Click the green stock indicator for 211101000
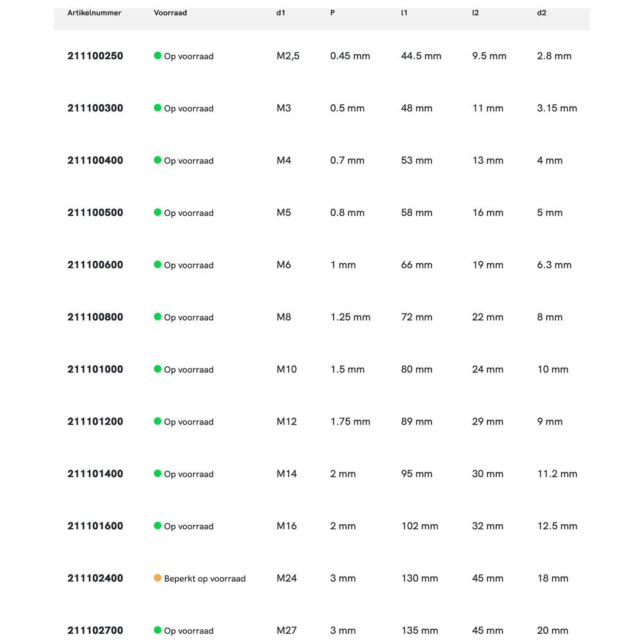 pyautogui.click(x=157, y=369)
